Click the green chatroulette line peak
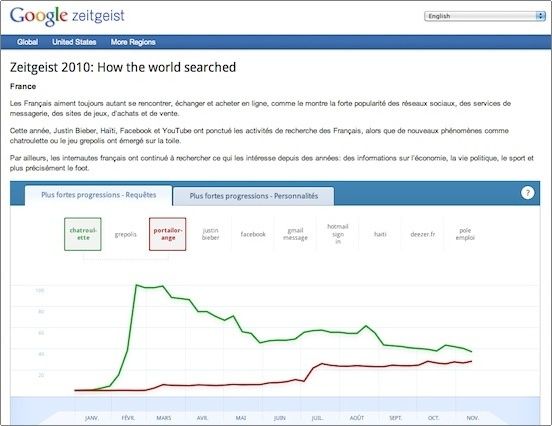552x426 pixels. click(x=137, y=285)
